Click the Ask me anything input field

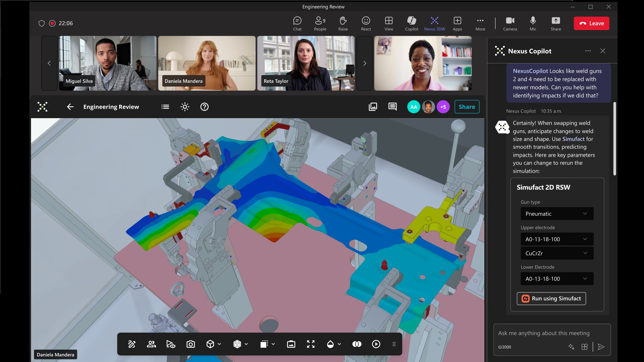pyautogui.click(x=544, y=333)
